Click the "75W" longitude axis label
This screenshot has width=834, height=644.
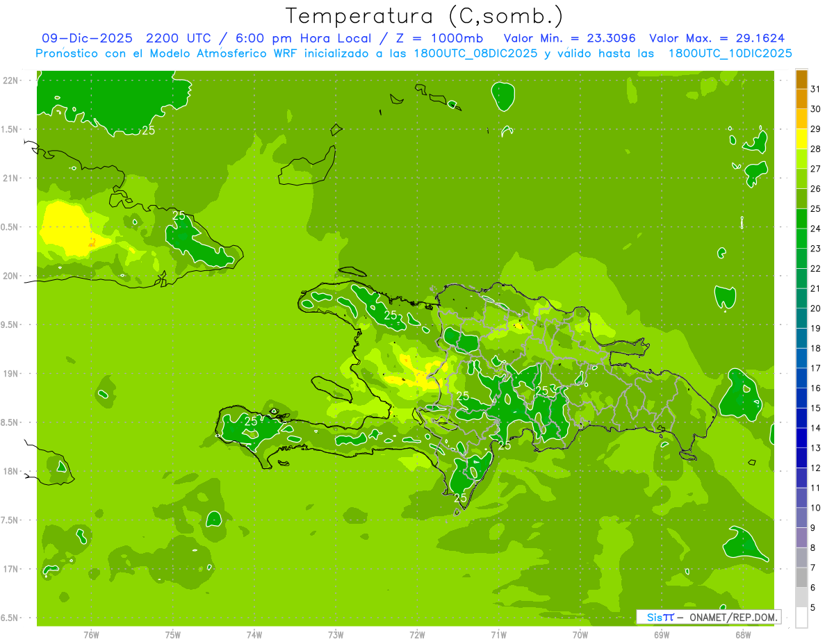173,635
